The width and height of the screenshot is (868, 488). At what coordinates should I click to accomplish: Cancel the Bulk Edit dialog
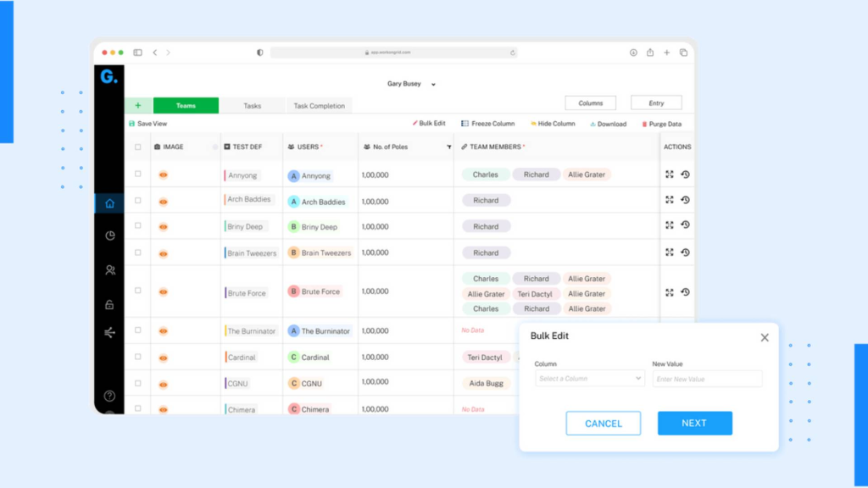(x=603, y=423)
